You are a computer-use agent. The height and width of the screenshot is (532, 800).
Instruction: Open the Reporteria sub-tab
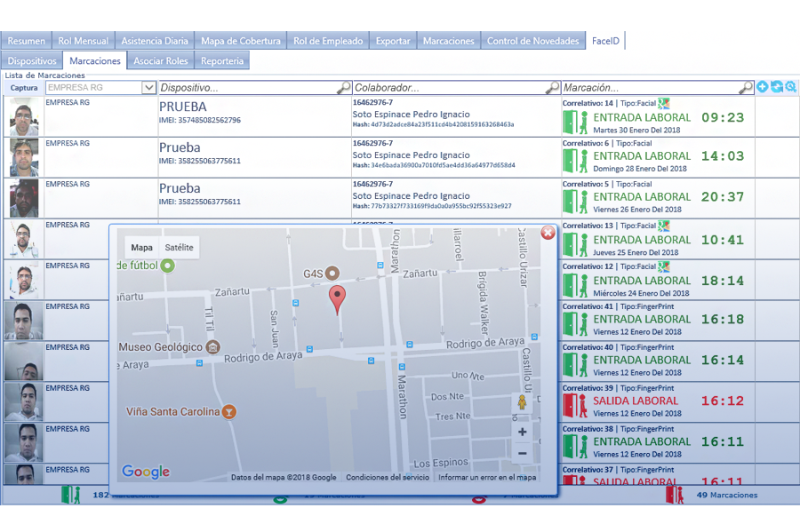point(221,61)
